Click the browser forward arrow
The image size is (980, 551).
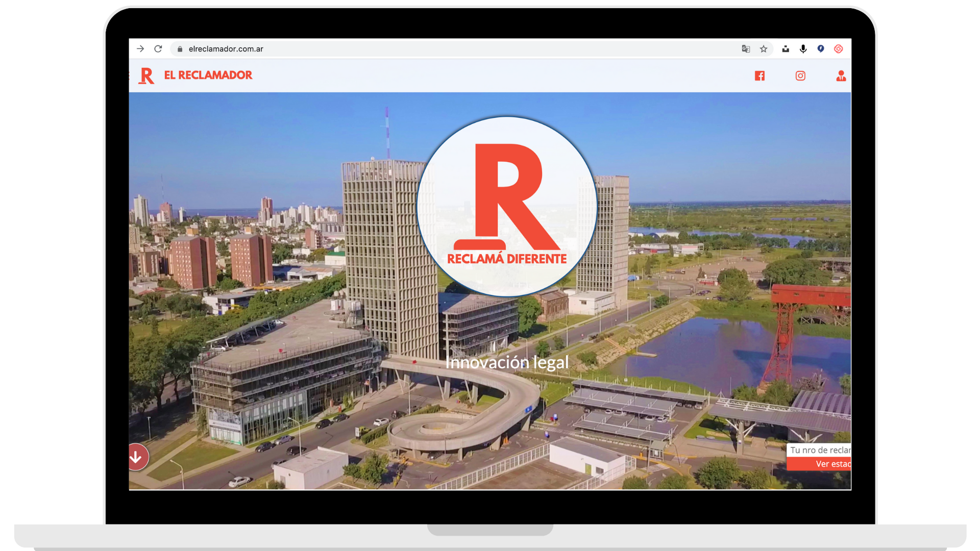140,49
